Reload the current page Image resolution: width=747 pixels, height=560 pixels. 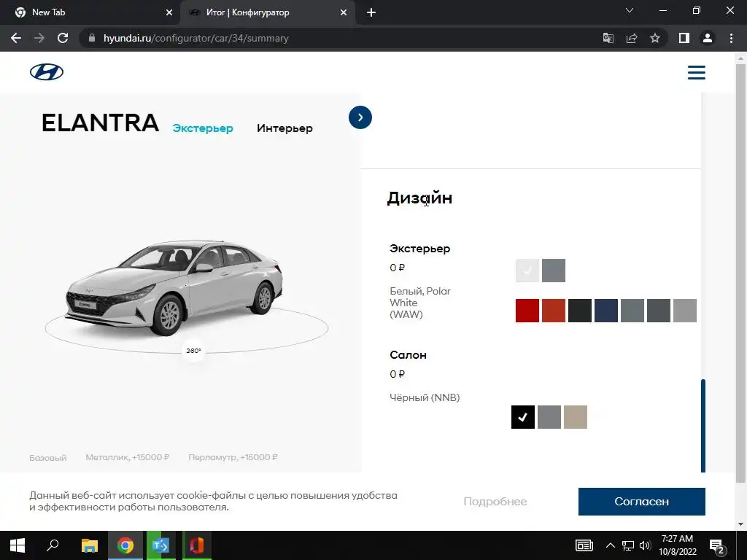pos(63,38)
